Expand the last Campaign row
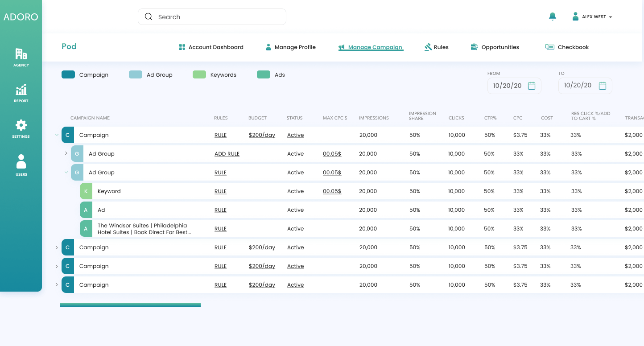 click(x=57, y=285)
